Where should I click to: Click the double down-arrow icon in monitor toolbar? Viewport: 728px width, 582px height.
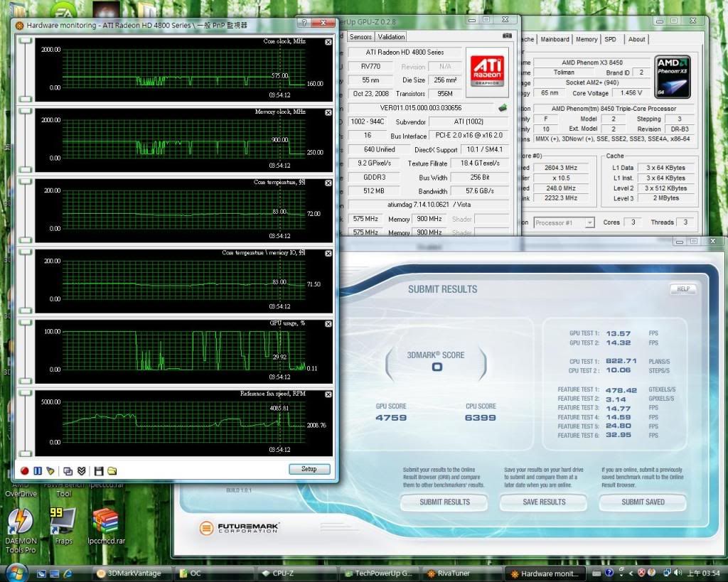click(x=82, y=471)
